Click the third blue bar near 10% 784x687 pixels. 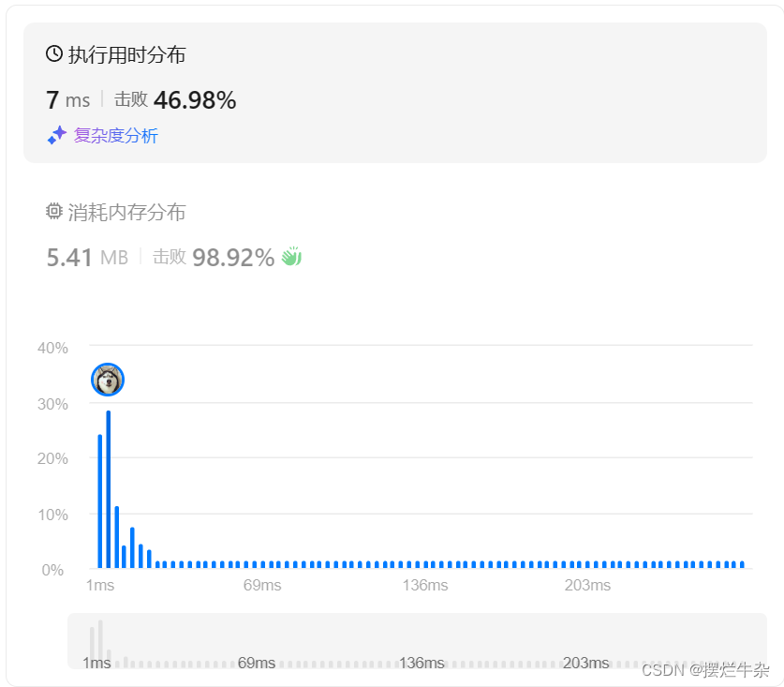point(116,537)
